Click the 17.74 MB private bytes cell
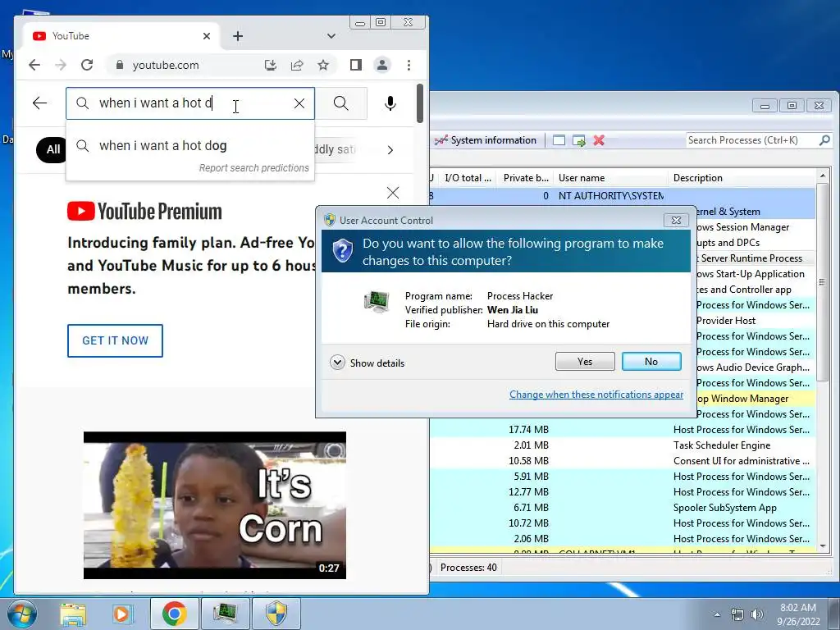The height and width of the screenshot is (630, 840). (528, 430)
